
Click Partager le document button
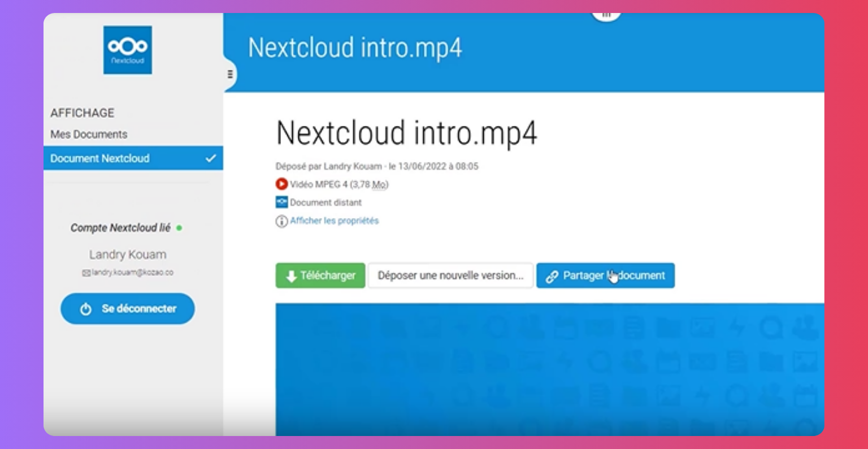pos(605,276)
